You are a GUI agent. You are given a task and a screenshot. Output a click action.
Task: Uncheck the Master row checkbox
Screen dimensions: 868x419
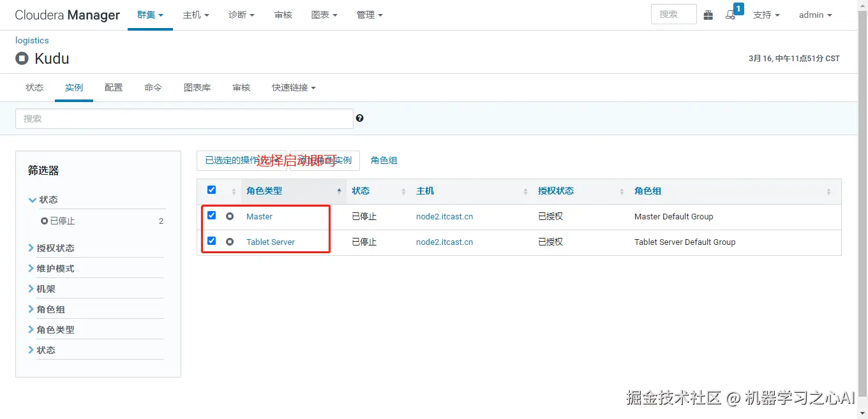point(212,216)
